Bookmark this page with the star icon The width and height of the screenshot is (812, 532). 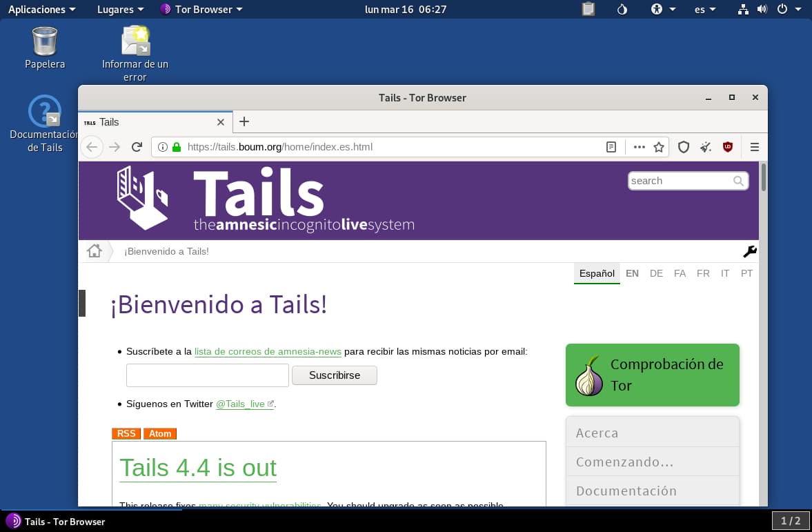click(x=659, y=147)
